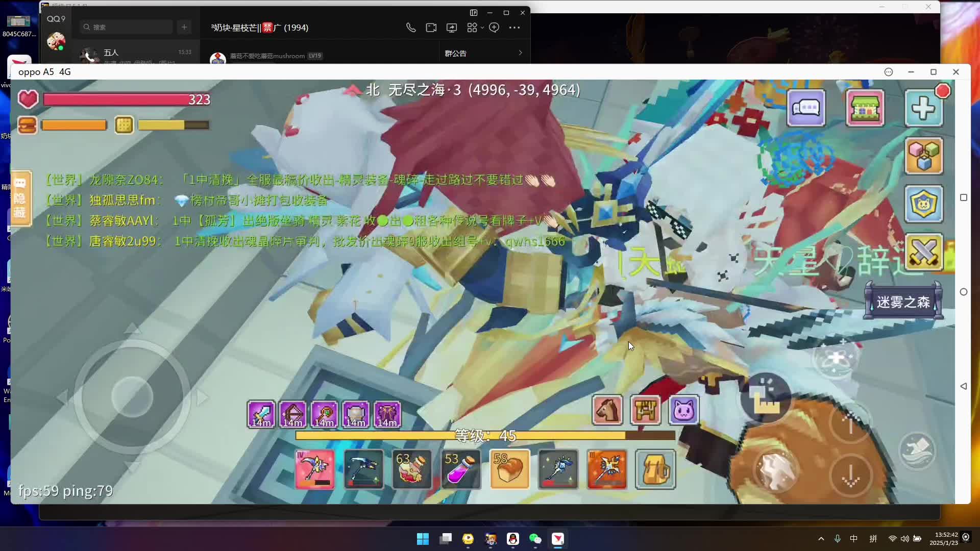Open the shop store icon
980x551 pixels.
[865, 108]
